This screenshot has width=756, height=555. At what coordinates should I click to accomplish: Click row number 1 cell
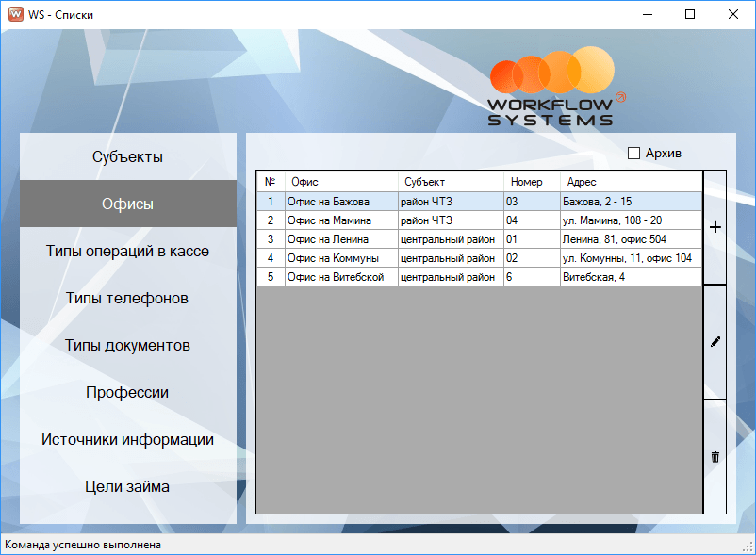(271, 202)
